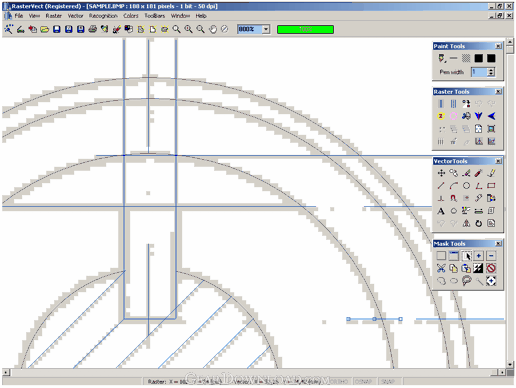Select the pointer selection tool in Mask Tools

pyautogui.click(x=466, y=256)
